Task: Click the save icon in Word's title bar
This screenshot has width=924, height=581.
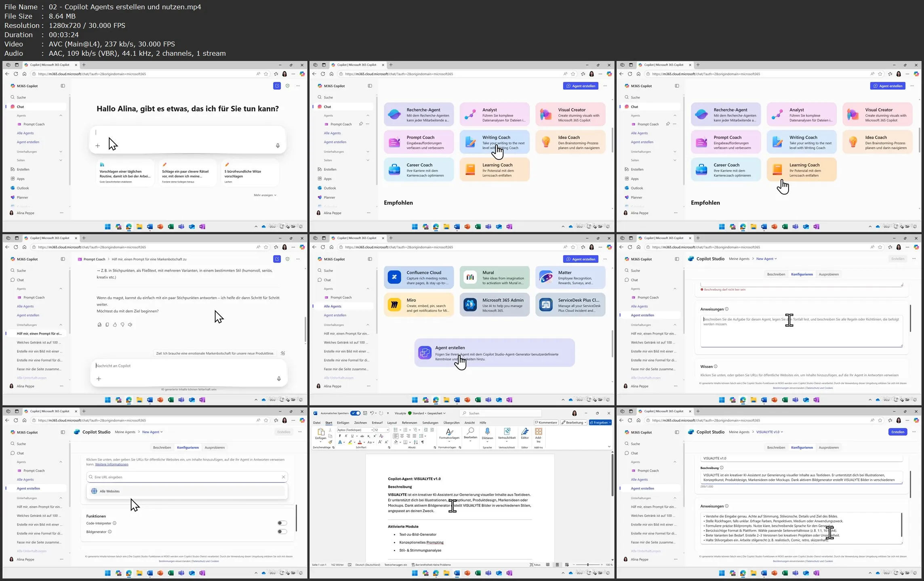Action: tap(365, 413)
